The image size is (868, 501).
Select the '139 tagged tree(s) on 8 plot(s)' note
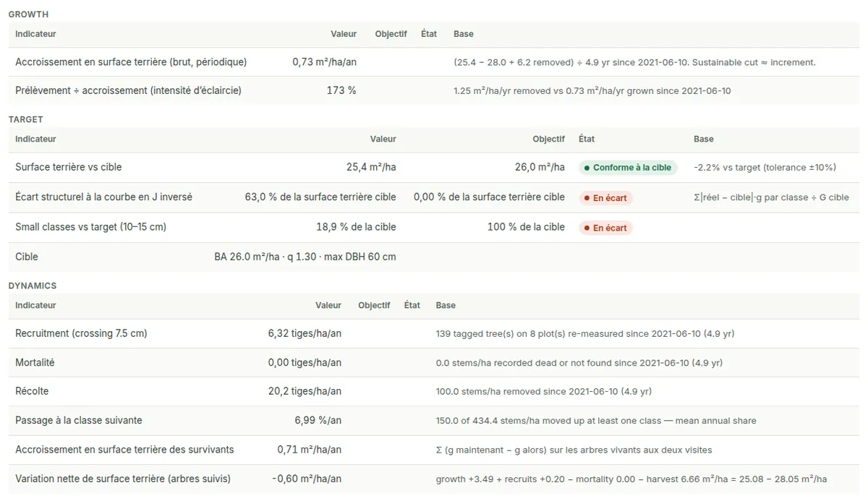585,333
